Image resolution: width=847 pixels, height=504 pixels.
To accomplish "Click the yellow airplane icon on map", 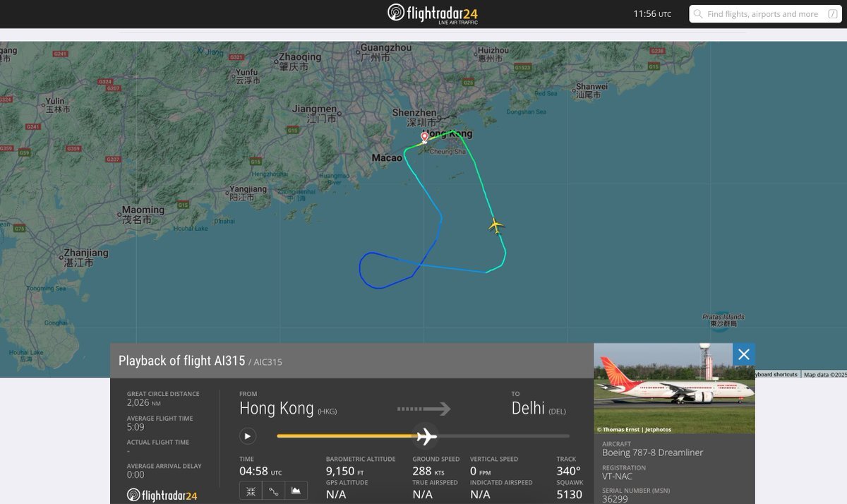I will pyautogui.click(x=496, y=226).
